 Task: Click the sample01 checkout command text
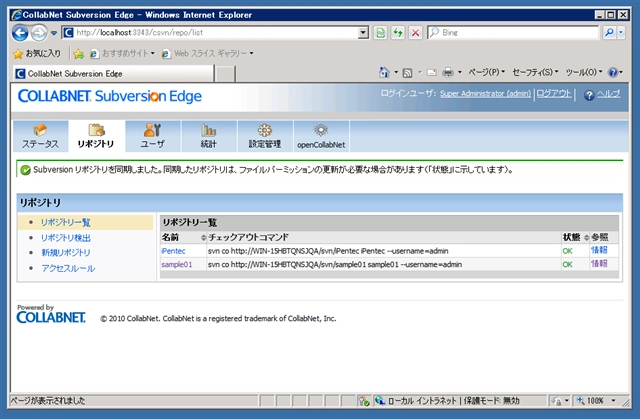click(335, 264)
